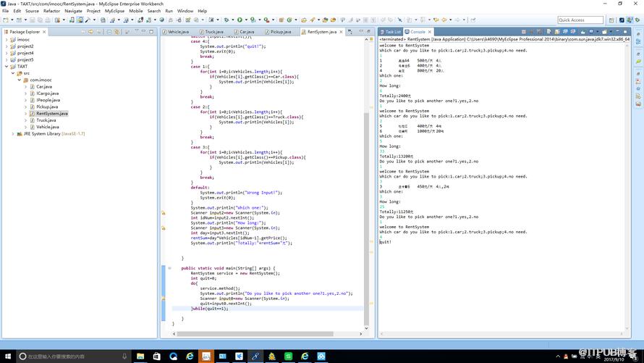The image size is (644, 363).
Task: Toggle Console Scroll Lock icon
Action: click(557, 32)
